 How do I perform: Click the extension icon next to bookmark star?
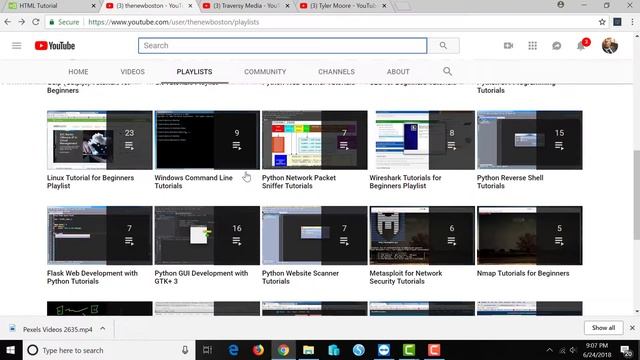[617, 22]
